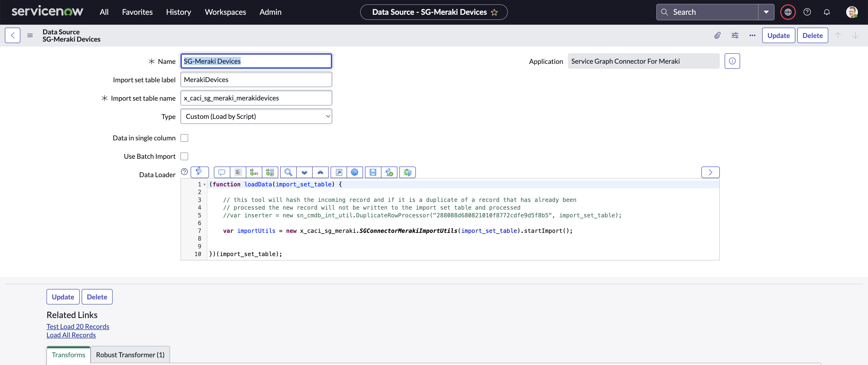Open the History menu
The width and height of the screenshot is (868, 365).
[x=178, y=12]
